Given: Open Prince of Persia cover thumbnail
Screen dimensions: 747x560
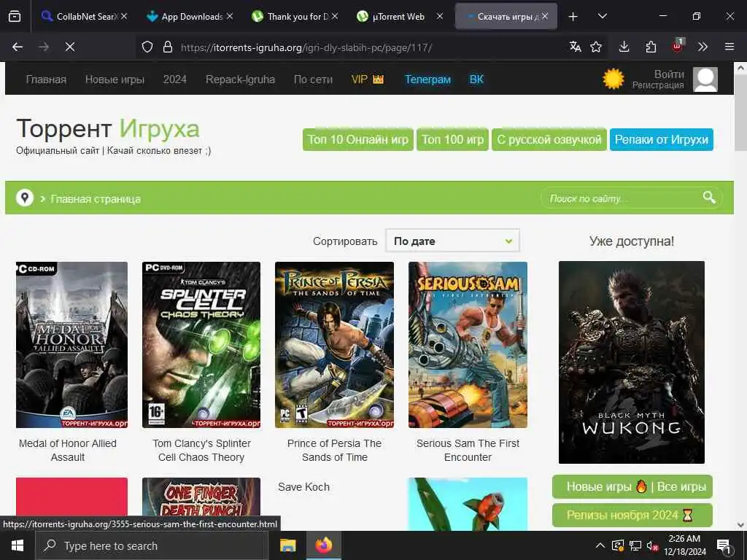Looking at the screenshot, I should [334, 345].
